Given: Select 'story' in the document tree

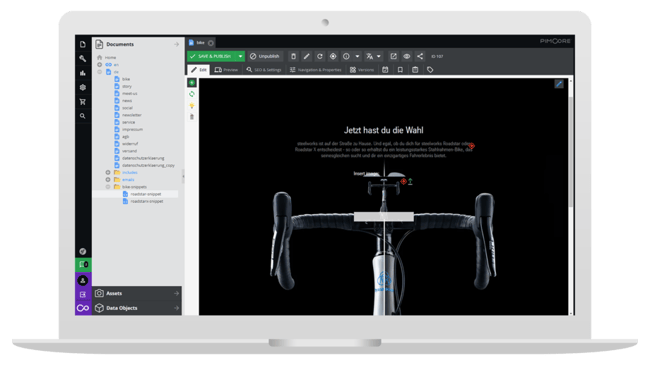Looking at the screenshot, I should coord(127,86).
